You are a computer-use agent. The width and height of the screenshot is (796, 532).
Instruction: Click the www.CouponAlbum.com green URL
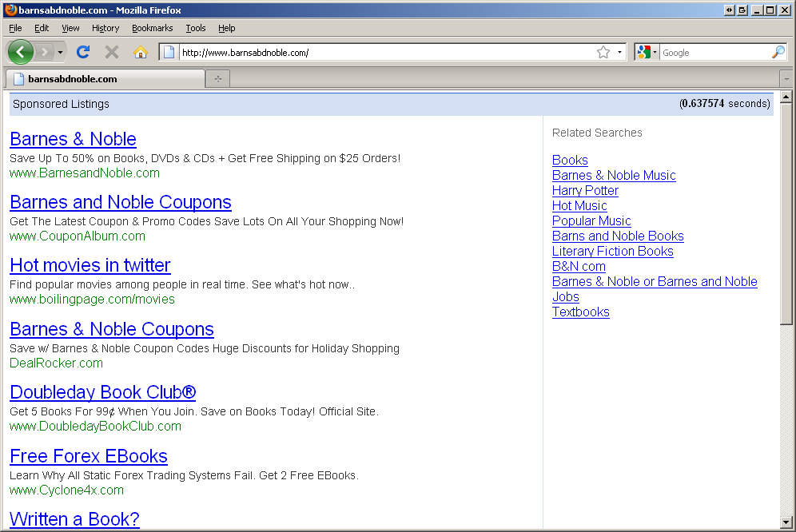click(x=78, y=236)
